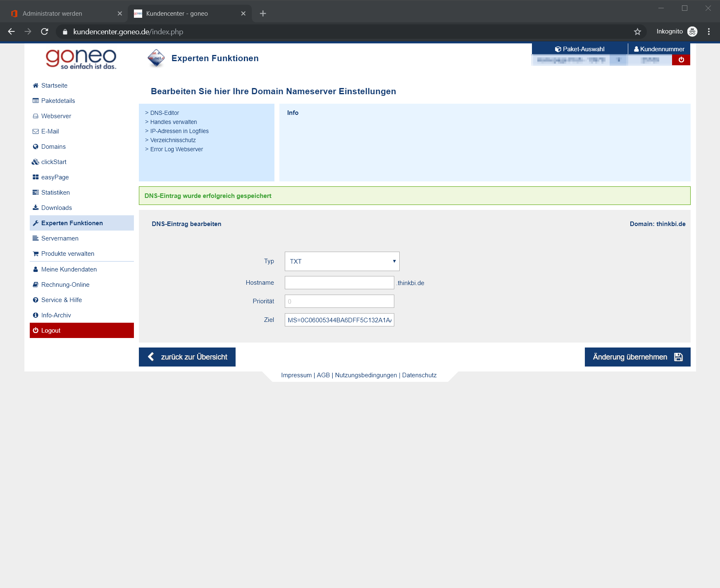
Task: Switch to the Administrator werden tab
Action: pyautogui.click(x=64, y=14)
